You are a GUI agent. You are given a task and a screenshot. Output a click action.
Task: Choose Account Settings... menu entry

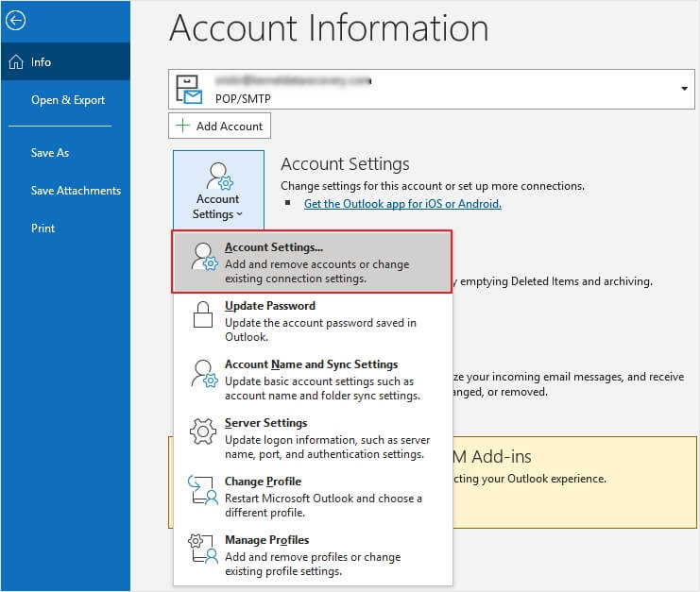click(312, 262)
